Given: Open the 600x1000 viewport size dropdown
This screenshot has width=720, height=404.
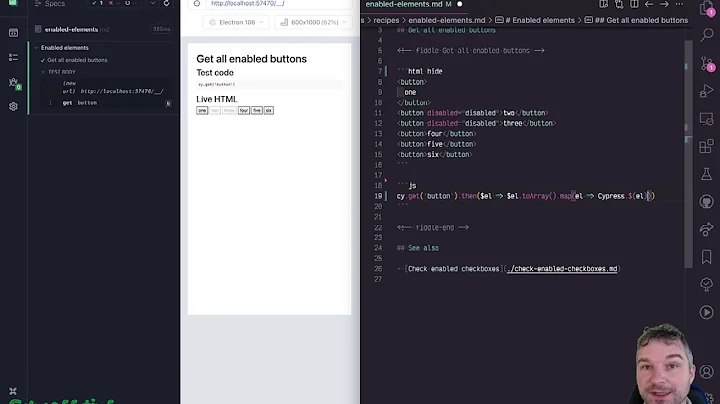Looking at the screenshot, I should (x=311, y=22).
